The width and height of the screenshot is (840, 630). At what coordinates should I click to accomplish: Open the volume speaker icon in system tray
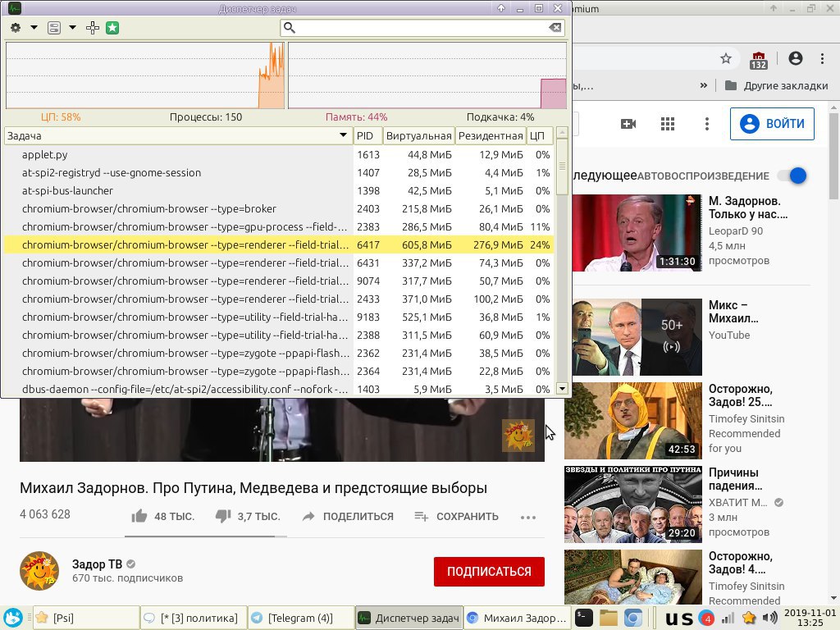[769, 619]
